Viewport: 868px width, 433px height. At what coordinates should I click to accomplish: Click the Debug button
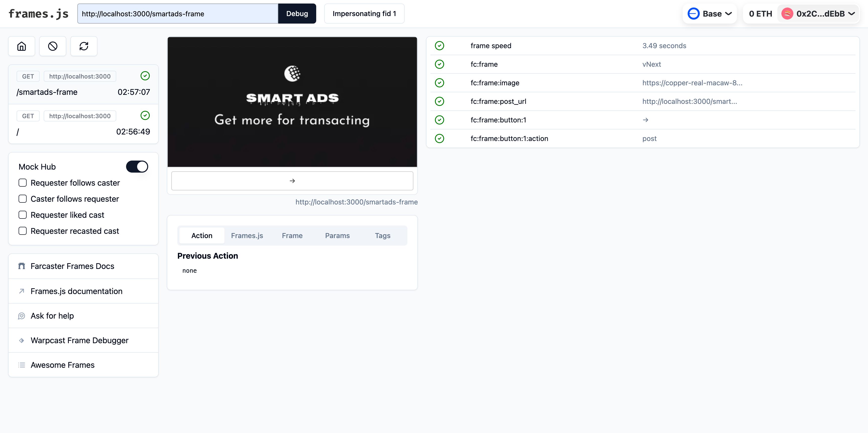click(297, 14)
